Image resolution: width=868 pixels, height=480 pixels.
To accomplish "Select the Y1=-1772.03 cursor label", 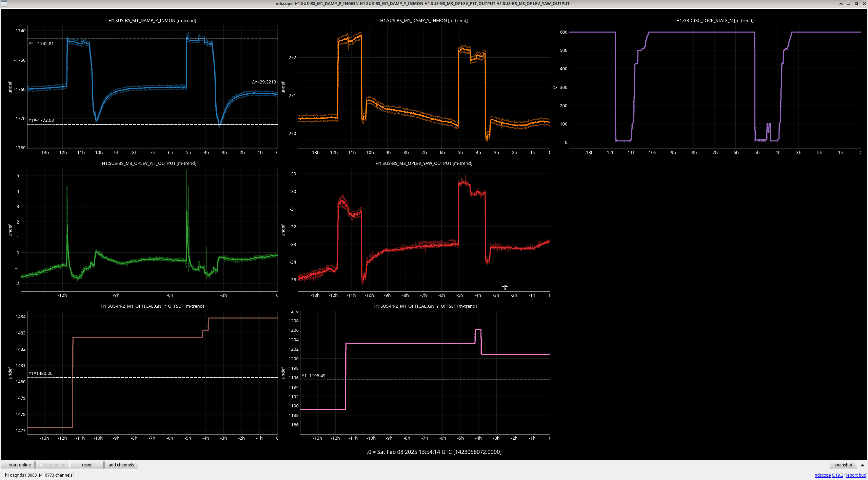I will (x=41, y=120).
